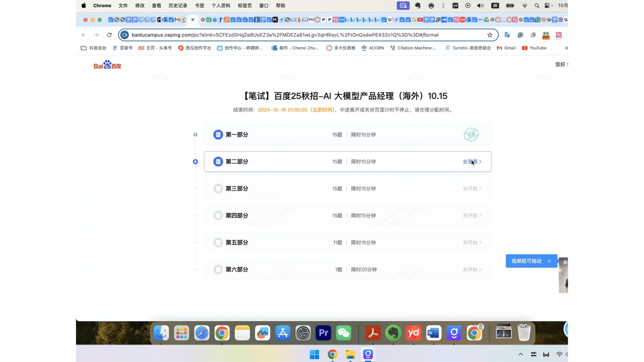This screenshot has height=362, width=644.
Task: Open Youdao app from the dock
Action: click(x=414, y=333)
